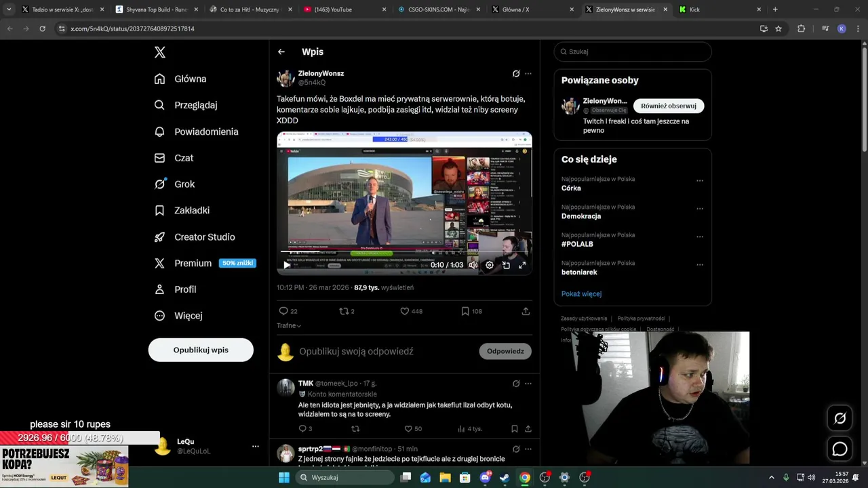
Task: Open the Polityka prywatności footer link
Action: 641,319
